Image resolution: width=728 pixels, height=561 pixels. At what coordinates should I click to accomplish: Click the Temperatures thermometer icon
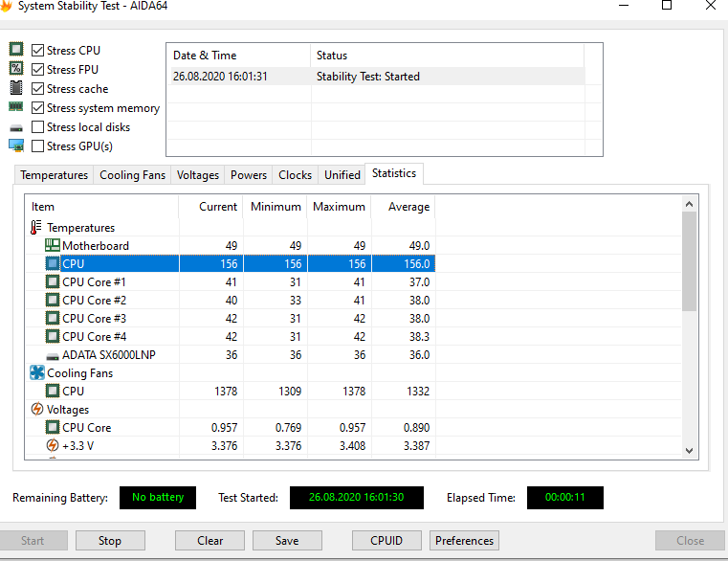[x=36, y=227]
